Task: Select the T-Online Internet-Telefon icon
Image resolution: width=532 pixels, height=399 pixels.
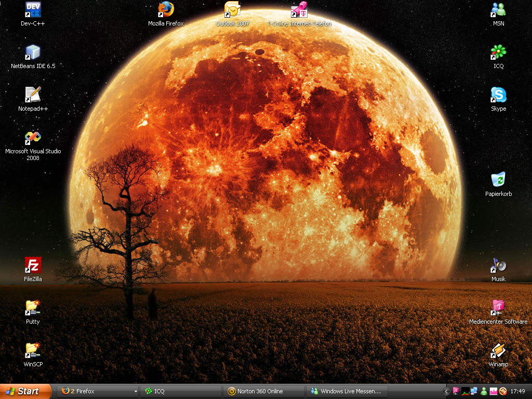Action: tap(299, 10)
